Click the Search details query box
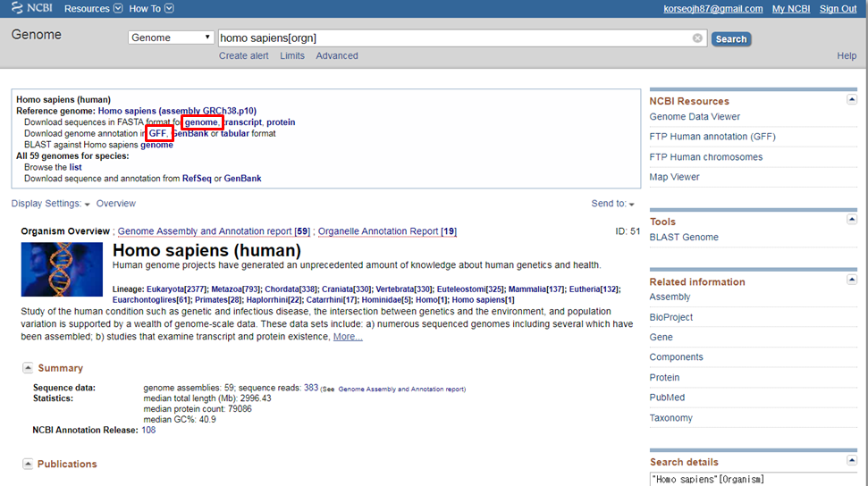 coord(753,480)
